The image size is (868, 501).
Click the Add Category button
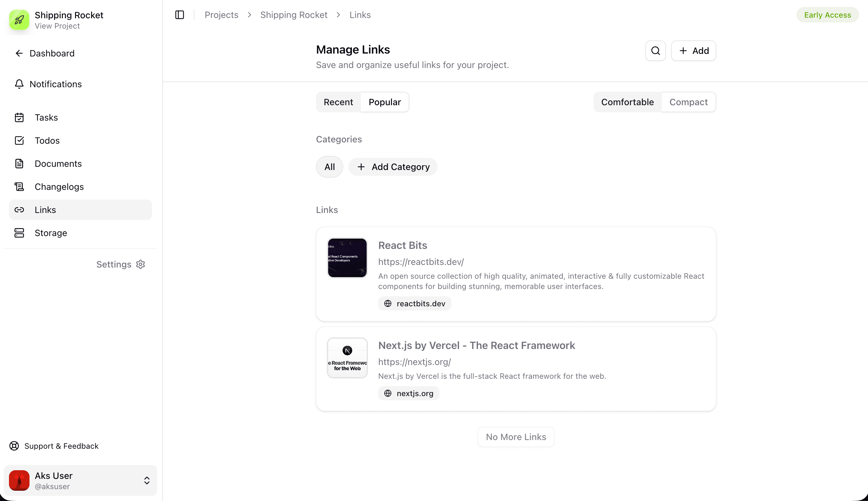pos(393,167)
